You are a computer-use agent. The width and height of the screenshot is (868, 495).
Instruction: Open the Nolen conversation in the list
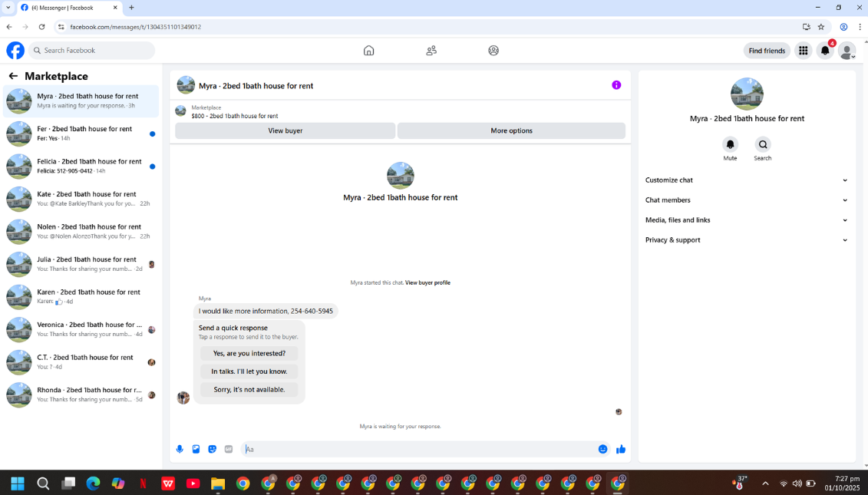[81, 232]
